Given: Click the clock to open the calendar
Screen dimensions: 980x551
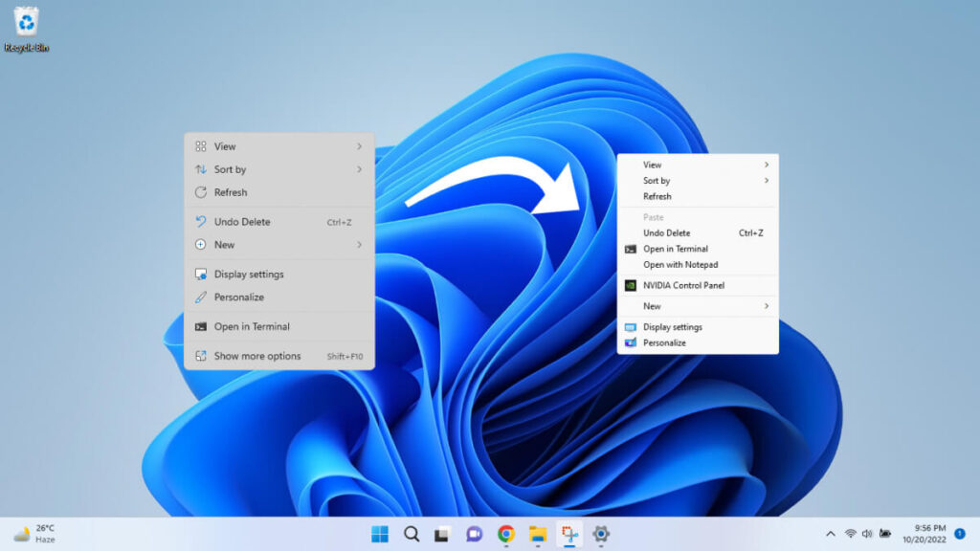Looking at the screenshot, I should 924,535.
